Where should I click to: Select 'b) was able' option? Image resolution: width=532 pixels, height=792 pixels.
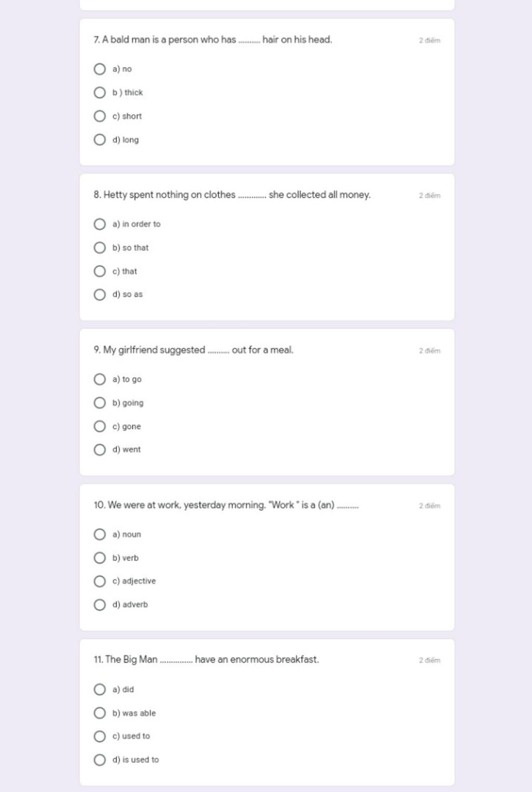tap(100, 713)
